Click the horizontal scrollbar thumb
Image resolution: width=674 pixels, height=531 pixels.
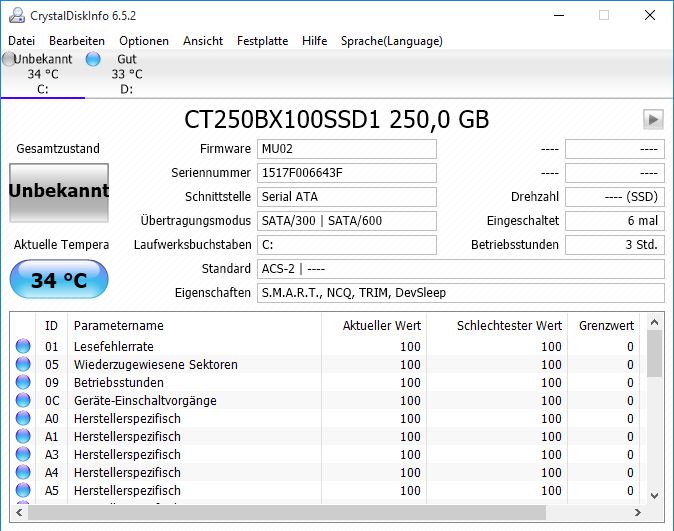pyautogui.click(x=287, y=513)
